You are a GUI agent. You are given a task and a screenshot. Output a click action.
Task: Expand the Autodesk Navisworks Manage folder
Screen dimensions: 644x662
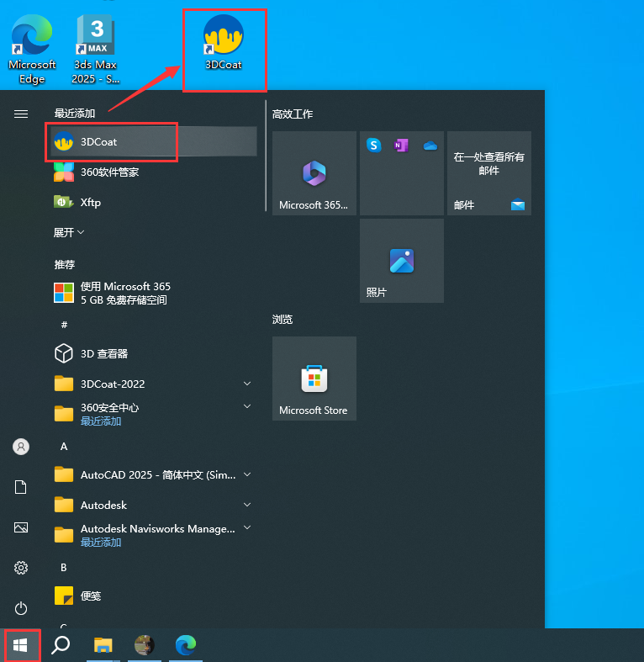click(x=154, y=535)
